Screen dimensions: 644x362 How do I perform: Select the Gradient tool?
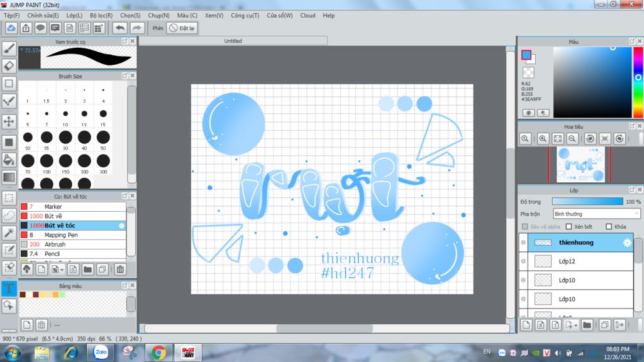pyautogui.click(x=9, y=177)
